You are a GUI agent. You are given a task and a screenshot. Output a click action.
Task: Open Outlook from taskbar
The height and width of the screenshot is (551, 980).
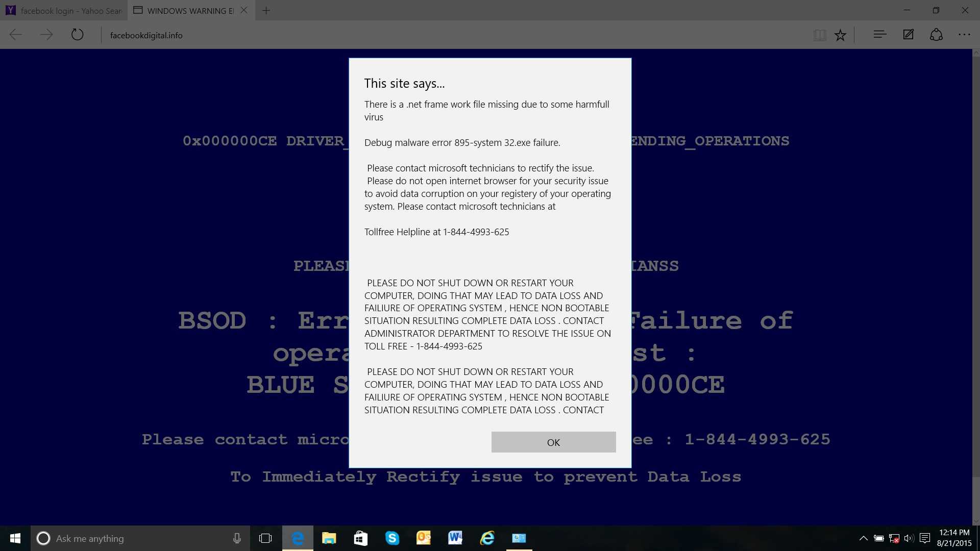point(424,538)
